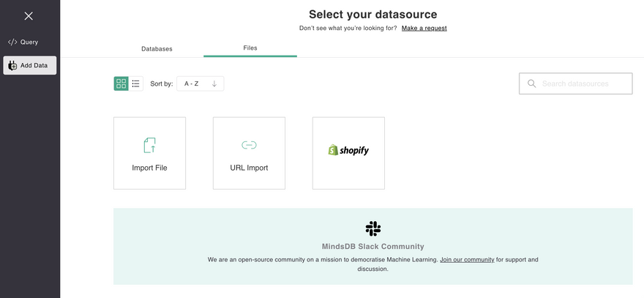Click the Slack logo icon
644x298 pixels.
(373, 228)
